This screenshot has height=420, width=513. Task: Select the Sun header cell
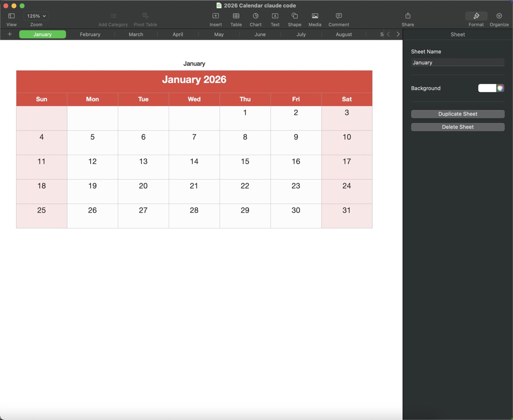(41, 99)
